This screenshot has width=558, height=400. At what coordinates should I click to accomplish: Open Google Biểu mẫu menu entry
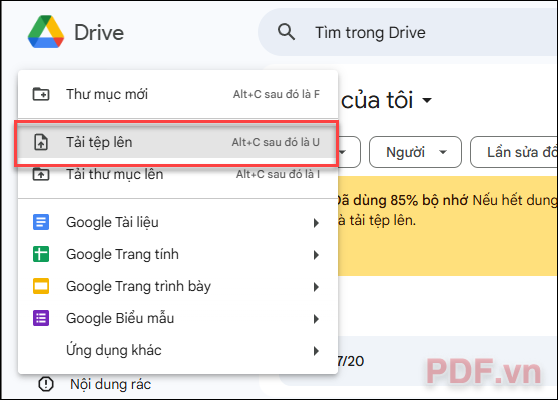tap(178, 318)
